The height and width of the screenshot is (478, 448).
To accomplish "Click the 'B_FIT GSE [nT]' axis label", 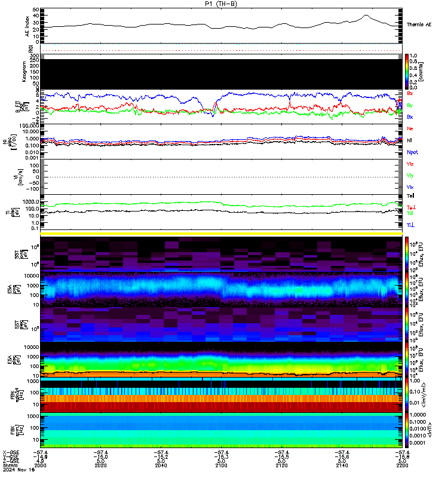I will pyautogui.click(x=23, y=107).
